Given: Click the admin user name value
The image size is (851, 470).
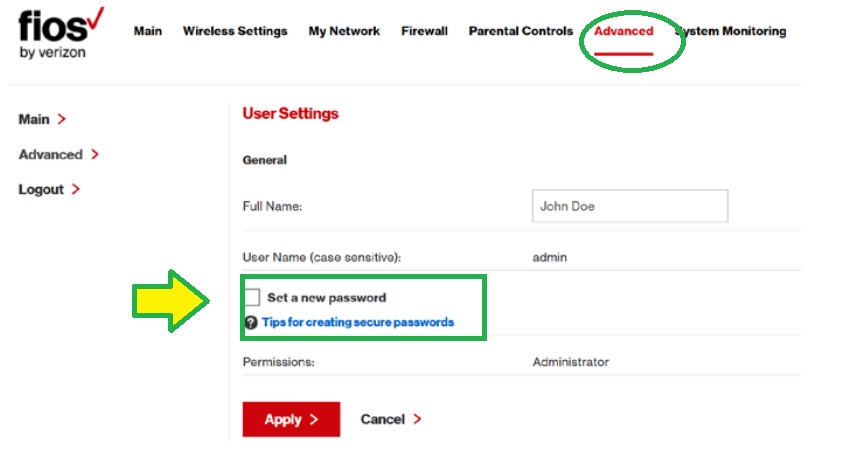Looking at the screenshot, I should click(x=549, y=258).
